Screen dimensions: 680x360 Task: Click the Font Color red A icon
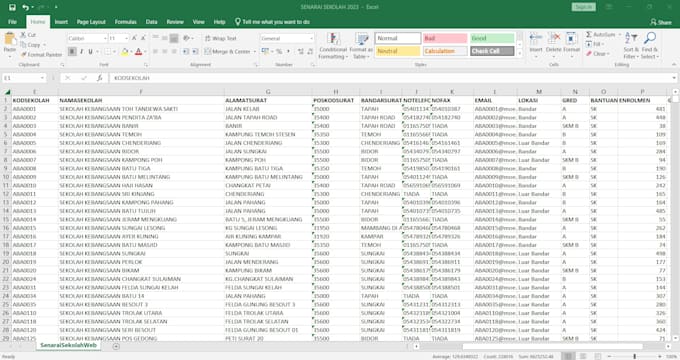[138, 52]
